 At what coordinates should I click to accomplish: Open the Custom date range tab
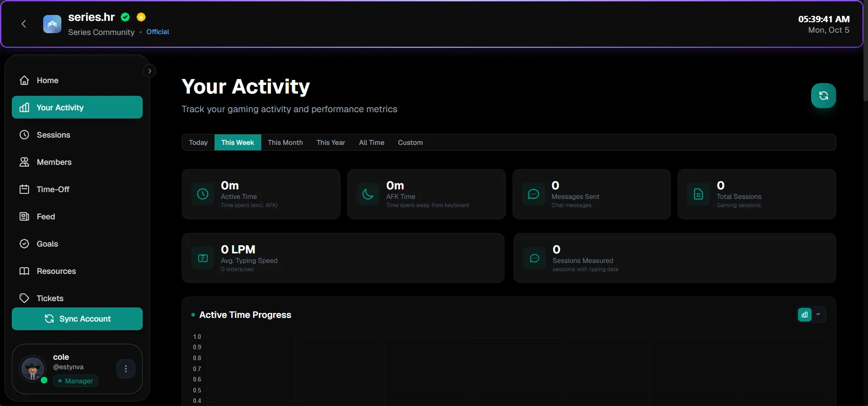click(410, 143)
